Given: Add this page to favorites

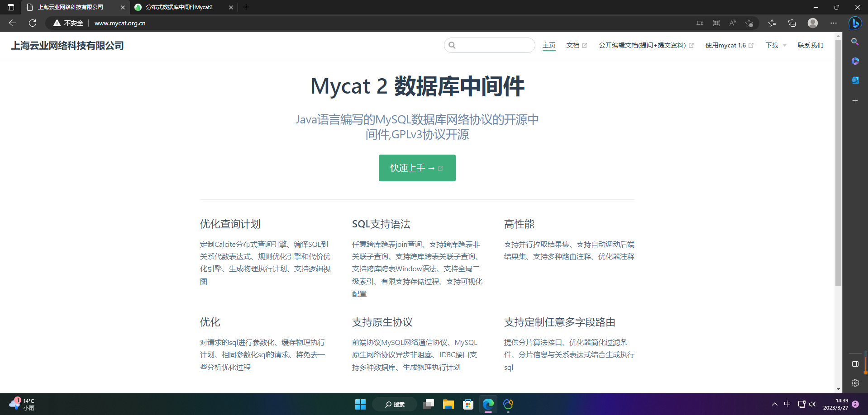Looking at the screenshot, I should pyautogui.click(x=749, y=23).
